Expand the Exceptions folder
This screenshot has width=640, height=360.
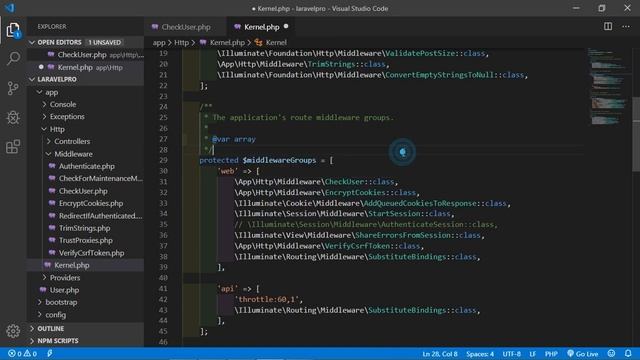[44, 117]
